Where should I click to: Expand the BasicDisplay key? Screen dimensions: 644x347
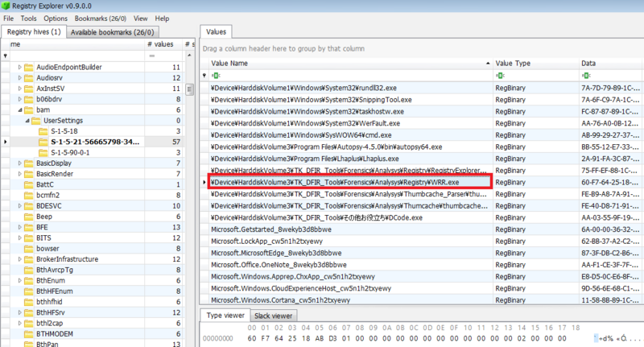coord(19,163)
